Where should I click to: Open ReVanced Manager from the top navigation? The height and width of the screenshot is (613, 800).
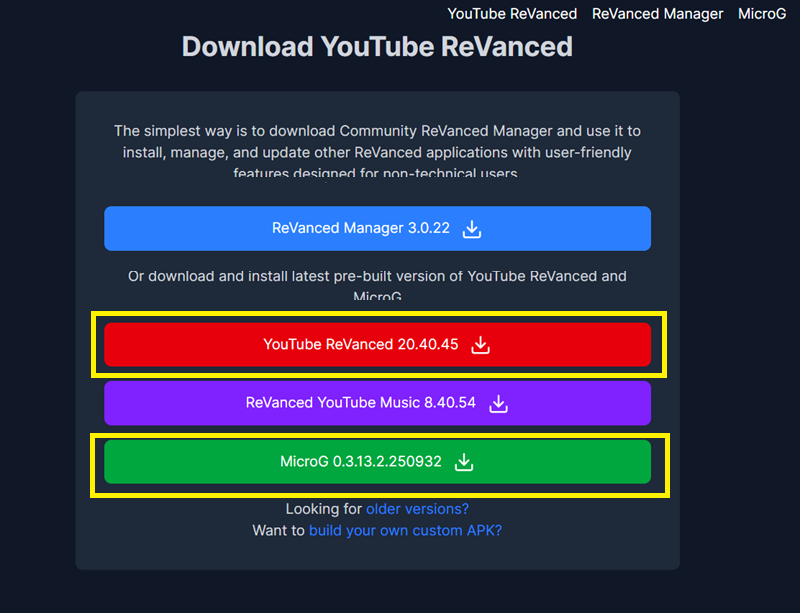pos(657,14)
